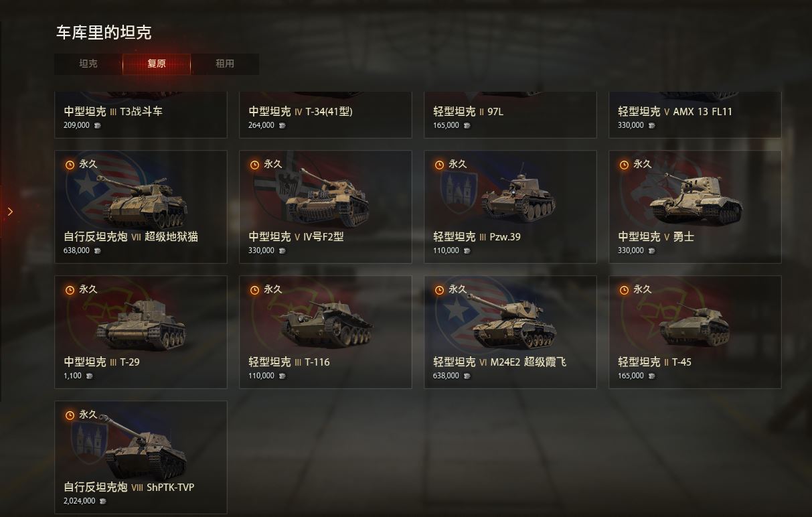Viewport: 812px width, 517px height.
Task: Select the 97L light tank card
Action: point(510,115)
